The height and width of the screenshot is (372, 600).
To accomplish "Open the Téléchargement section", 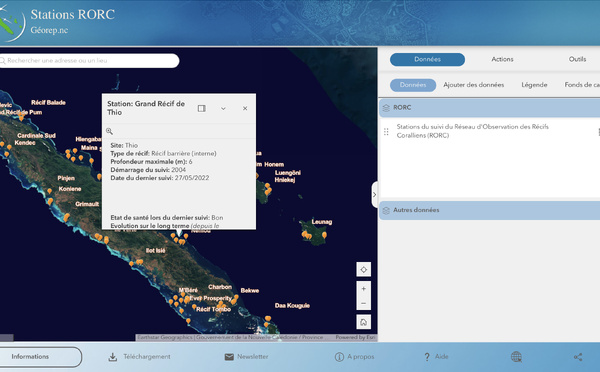I will (139, 357).
